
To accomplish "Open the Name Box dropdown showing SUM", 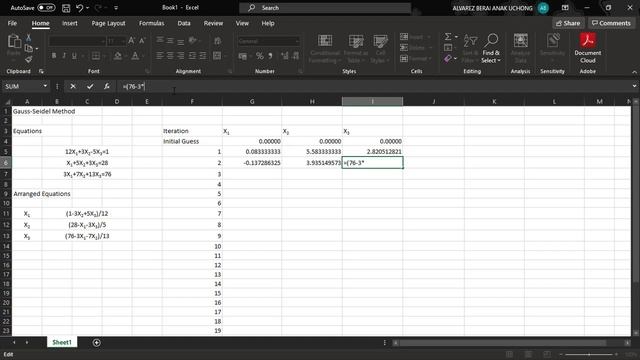I will pyautogui.click(x=45, y=86).
